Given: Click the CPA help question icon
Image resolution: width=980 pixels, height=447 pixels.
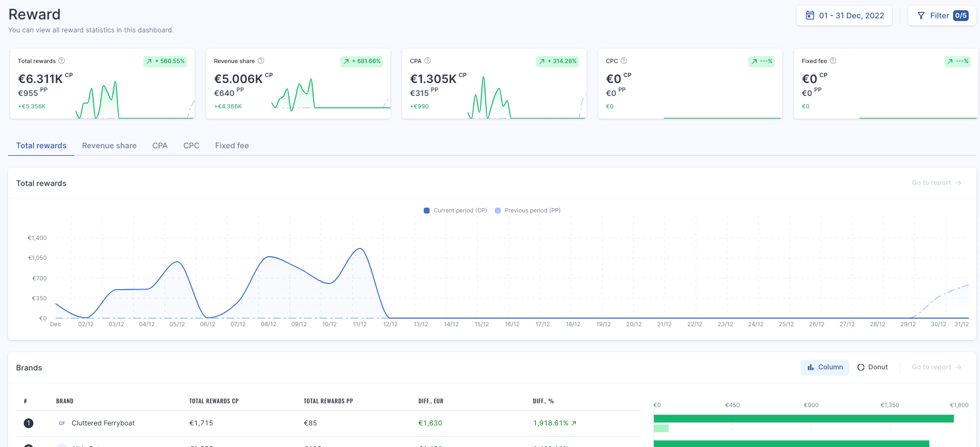Looking at the screenshot, I should [427, 61].
